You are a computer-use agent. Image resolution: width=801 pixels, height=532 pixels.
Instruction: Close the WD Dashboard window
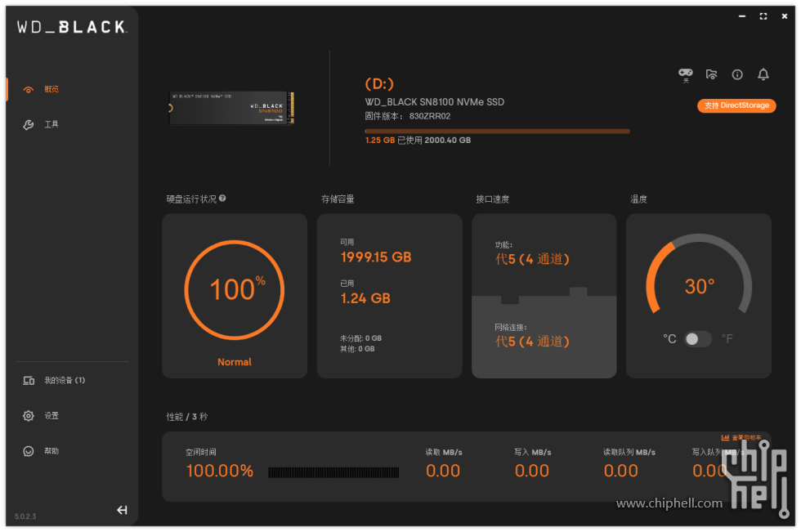coord(784,16)
